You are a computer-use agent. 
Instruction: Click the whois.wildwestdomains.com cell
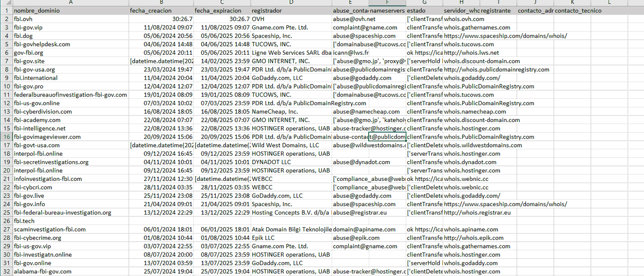point(461,145)
